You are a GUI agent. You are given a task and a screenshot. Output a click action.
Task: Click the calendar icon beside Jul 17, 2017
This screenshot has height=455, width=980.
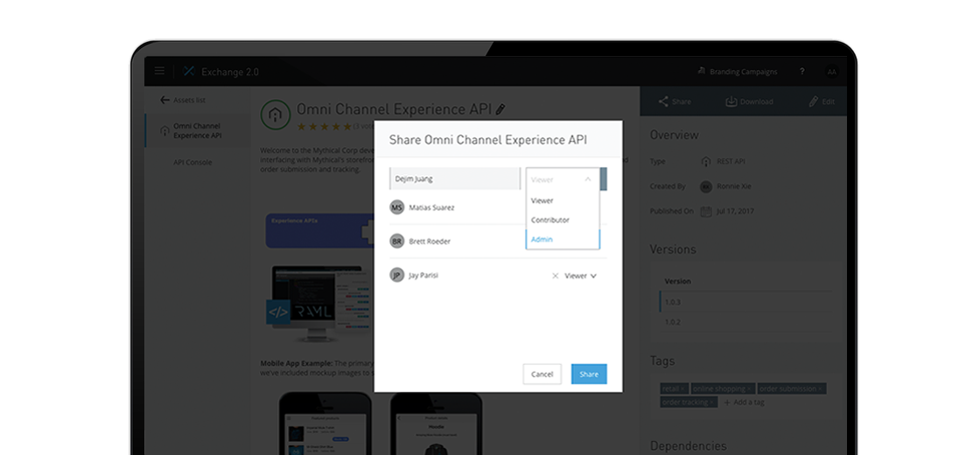(x=705, y=211)
